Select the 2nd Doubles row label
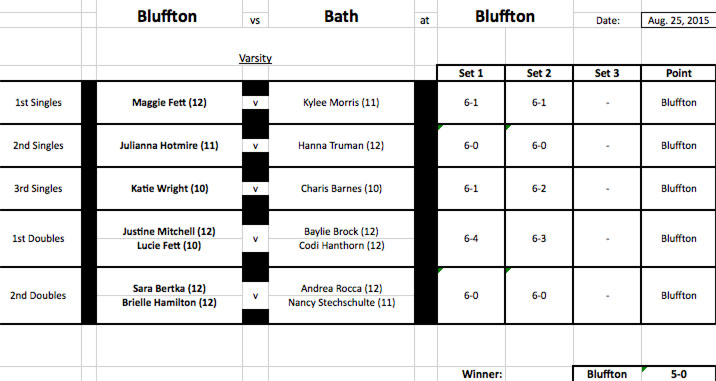The image size is (716, 381). (38, 296)
